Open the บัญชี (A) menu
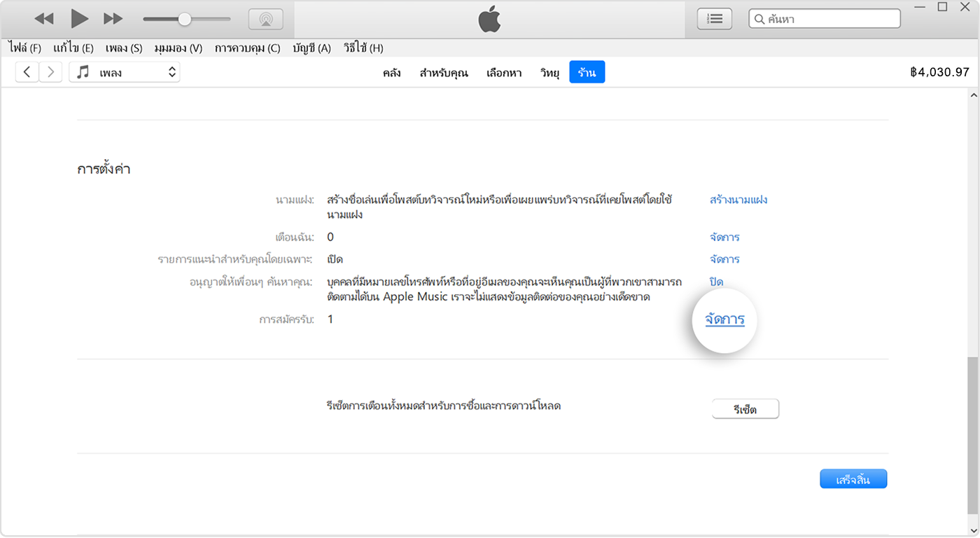The width and height of the screenshot is (980, 538). pyautogui.click(x=312, y=48)
